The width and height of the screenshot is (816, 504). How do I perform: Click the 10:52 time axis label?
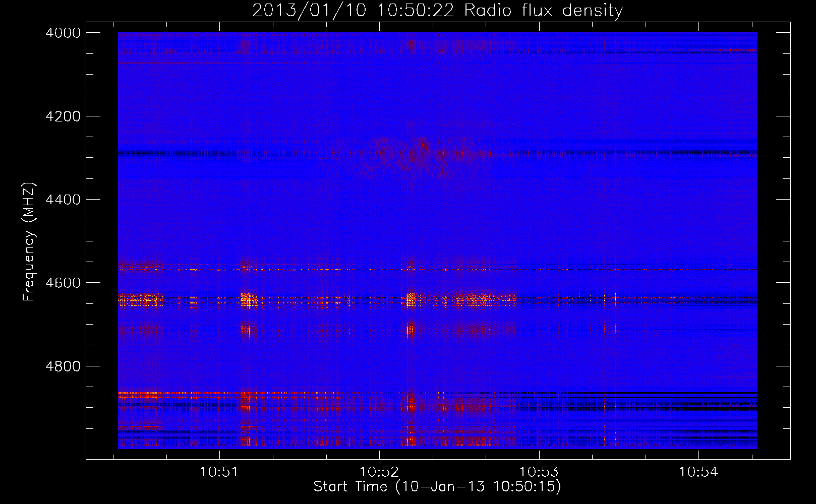click(x=379, y=472)
